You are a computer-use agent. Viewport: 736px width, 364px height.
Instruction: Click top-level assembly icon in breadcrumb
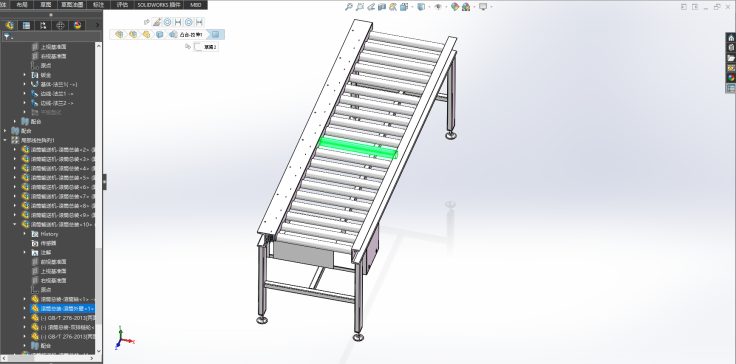tap(119, 34)
